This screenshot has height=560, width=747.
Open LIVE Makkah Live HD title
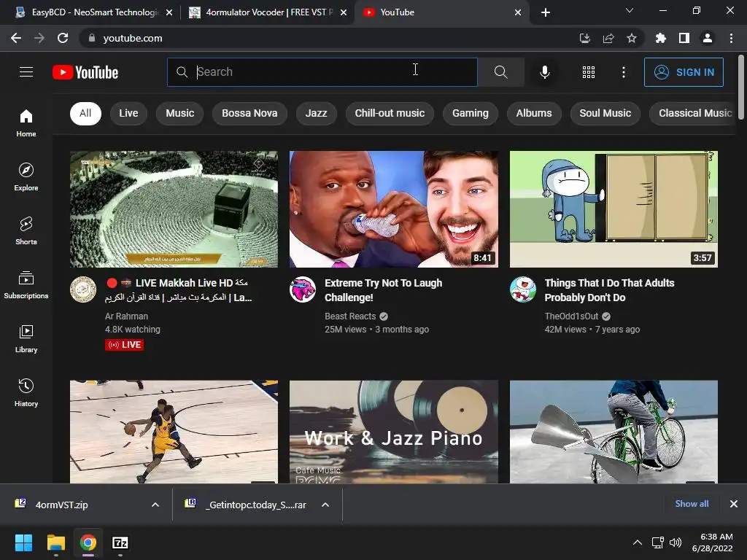pos(179,290)
